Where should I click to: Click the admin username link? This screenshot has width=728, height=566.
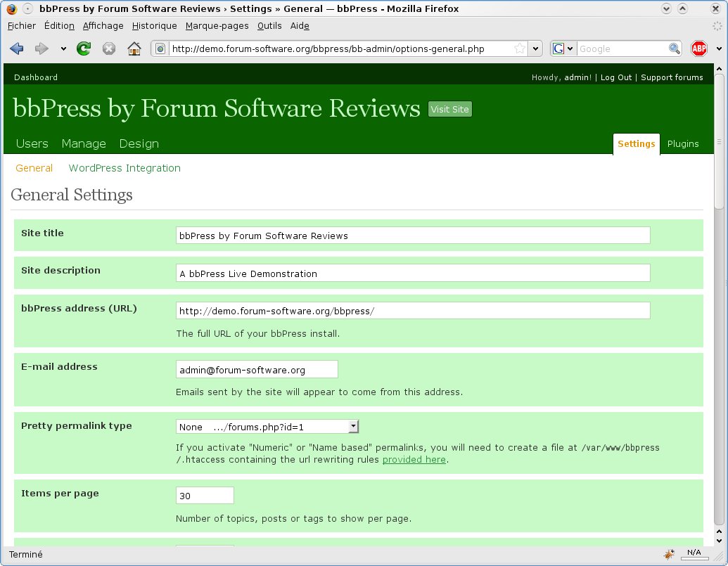(578, 77)
